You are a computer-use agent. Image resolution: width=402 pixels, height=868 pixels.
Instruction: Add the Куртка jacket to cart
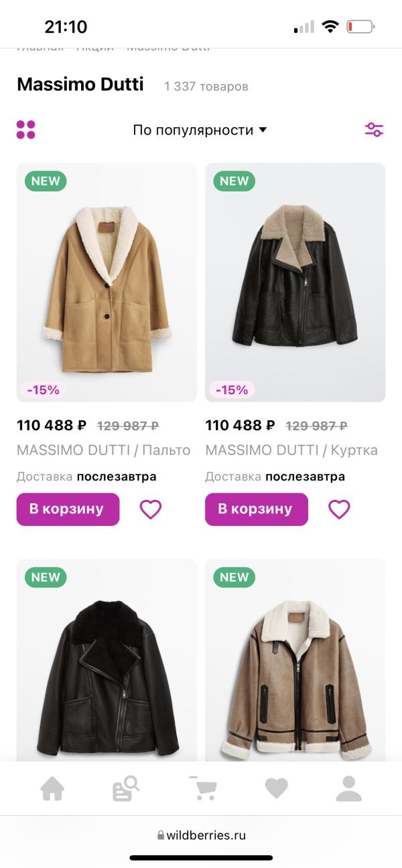pyautogui.click(x=257, y=509)
